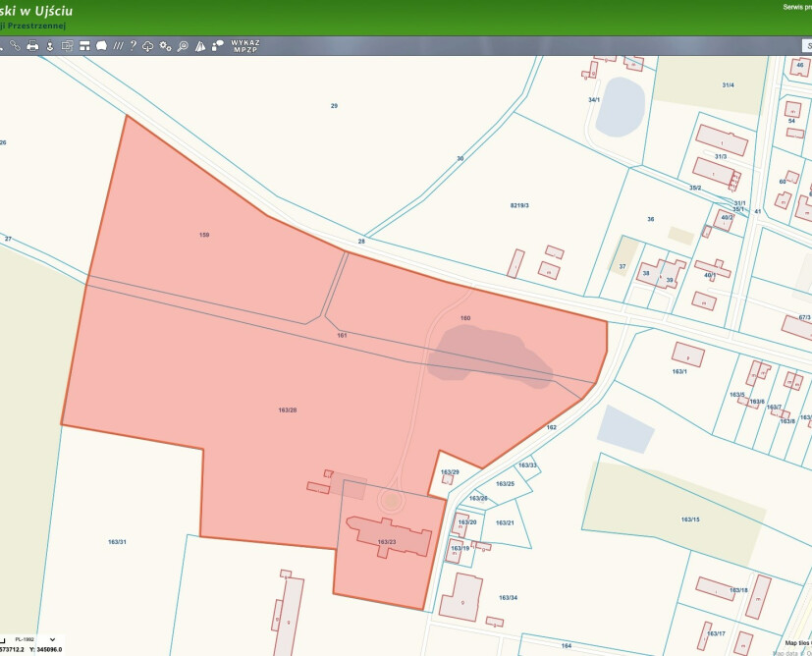Click the chain link icon in toolbar
Viewport: 812px width, 656px height.
(15, 46)
